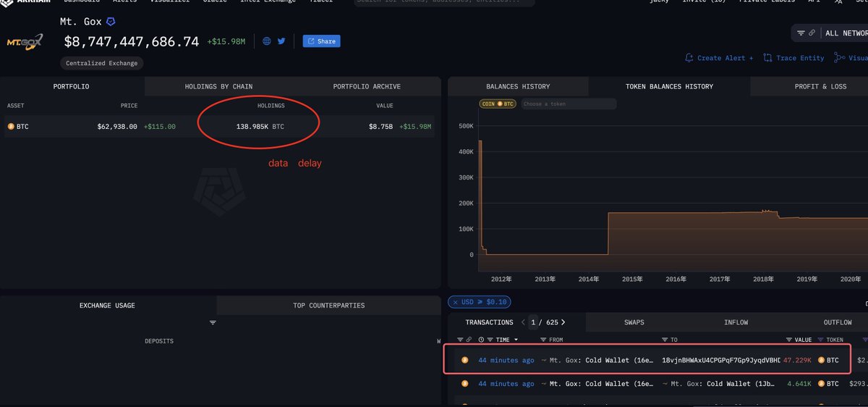Toggle the TIME sort dropdown arrow
Image resolution: width=868 pixels, height=407 pixels.
coord(516,340)
